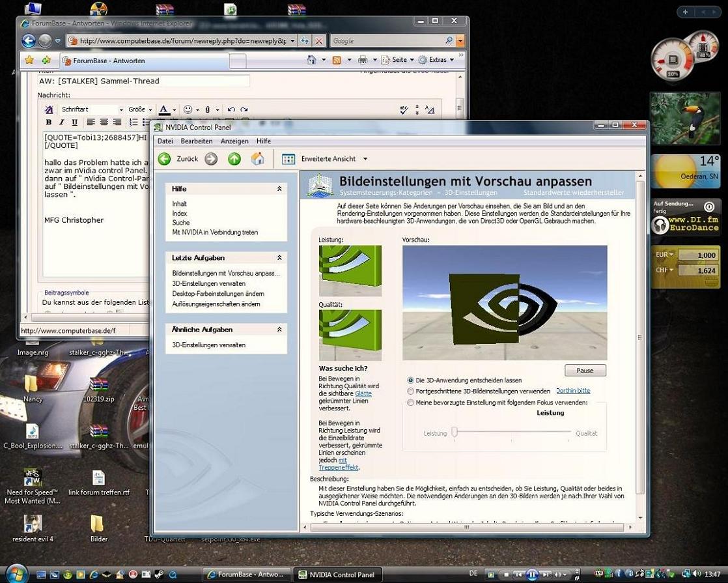Click the Leistung preview thumbnail
Screen dimensions: 728x583
pyautogui.click(x=350, y=271)
